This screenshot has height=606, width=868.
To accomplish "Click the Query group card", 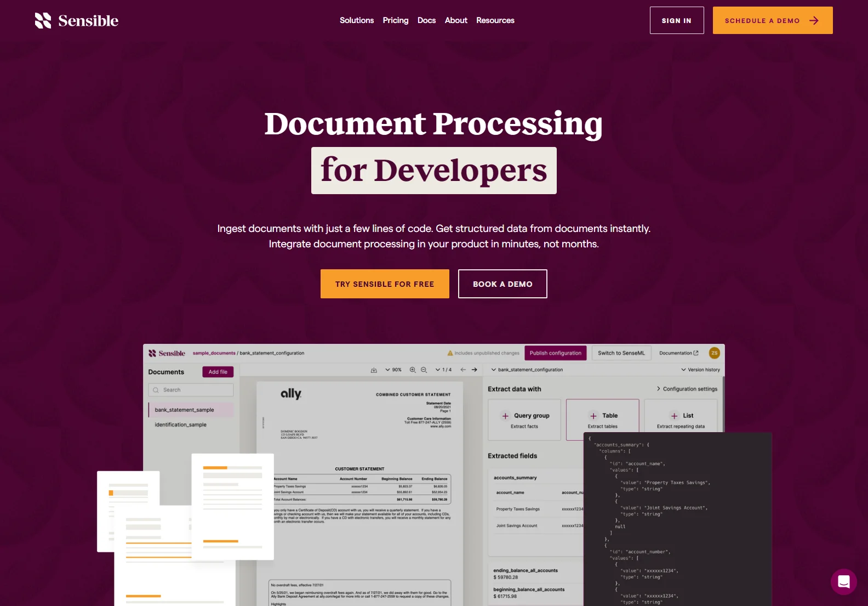I will click(x=524, y=420).
